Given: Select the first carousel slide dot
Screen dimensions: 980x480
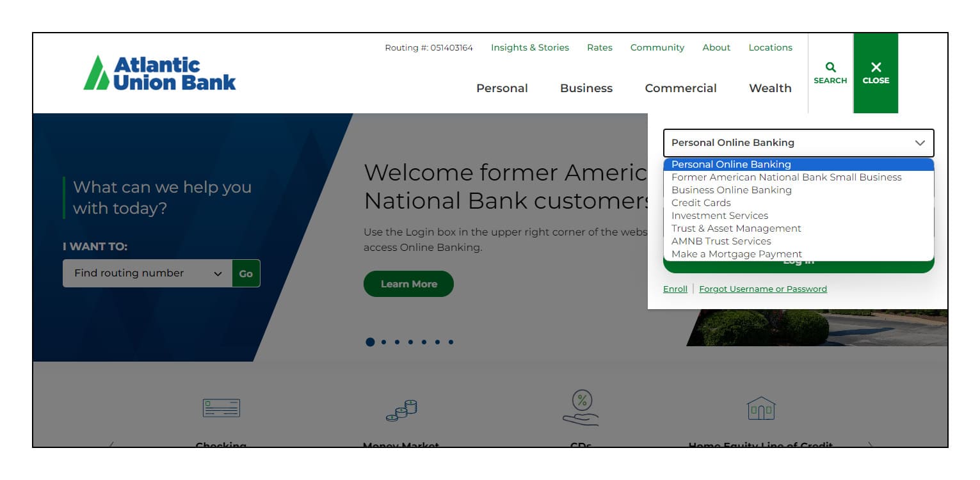Looking at the screenshot, I should [x=370, y=342].
